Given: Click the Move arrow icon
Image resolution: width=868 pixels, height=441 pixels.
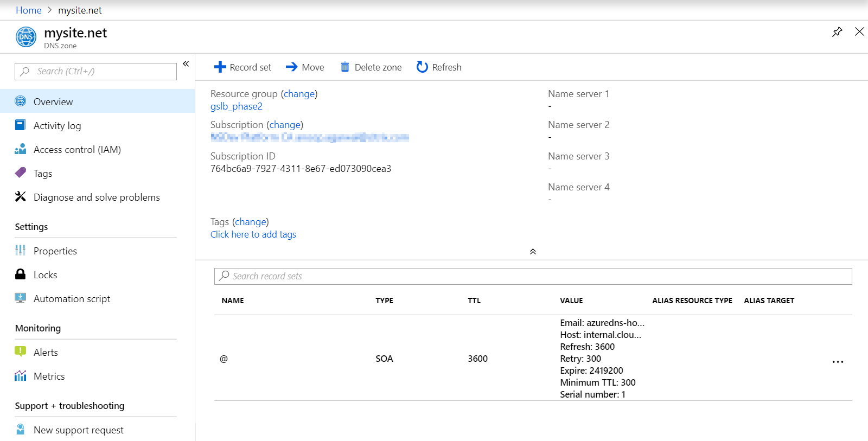Looking at the screenshot, I should [x=291, y=67].
